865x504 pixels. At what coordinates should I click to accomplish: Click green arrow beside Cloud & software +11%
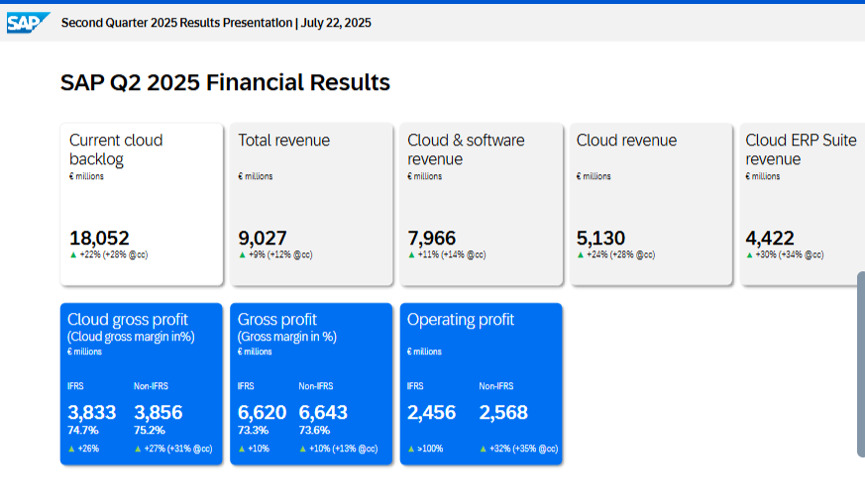click(411, 255)
